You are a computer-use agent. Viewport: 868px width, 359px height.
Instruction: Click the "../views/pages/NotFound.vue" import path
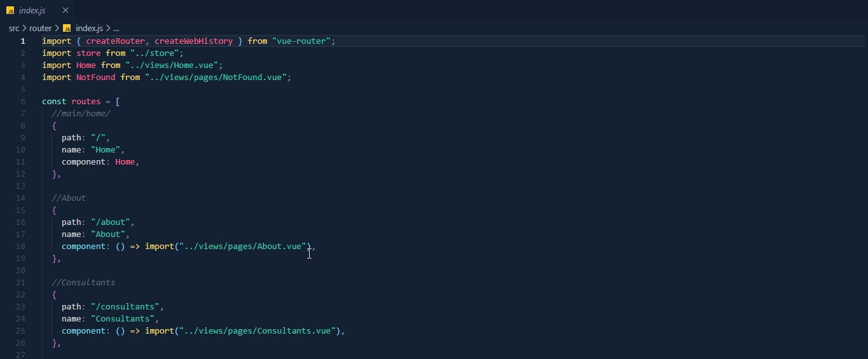click(216, 77)
